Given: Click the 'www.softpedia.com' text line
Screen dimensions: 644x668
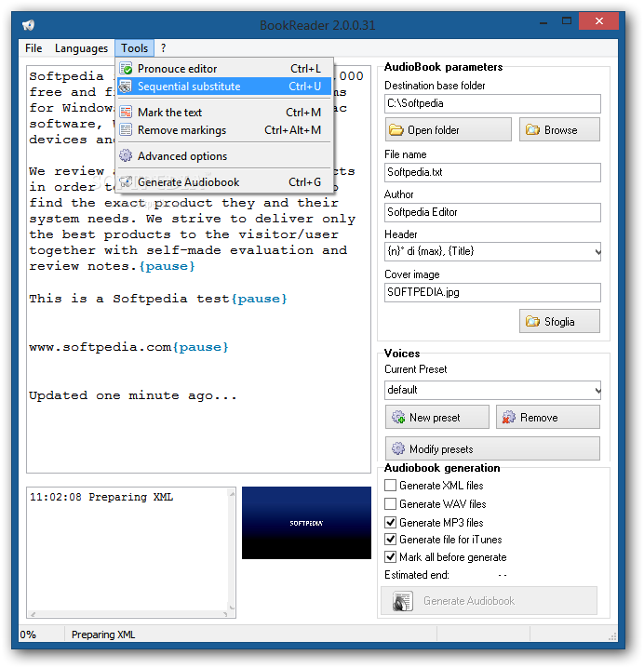Looking at the screenshot, I should (101, 348).
